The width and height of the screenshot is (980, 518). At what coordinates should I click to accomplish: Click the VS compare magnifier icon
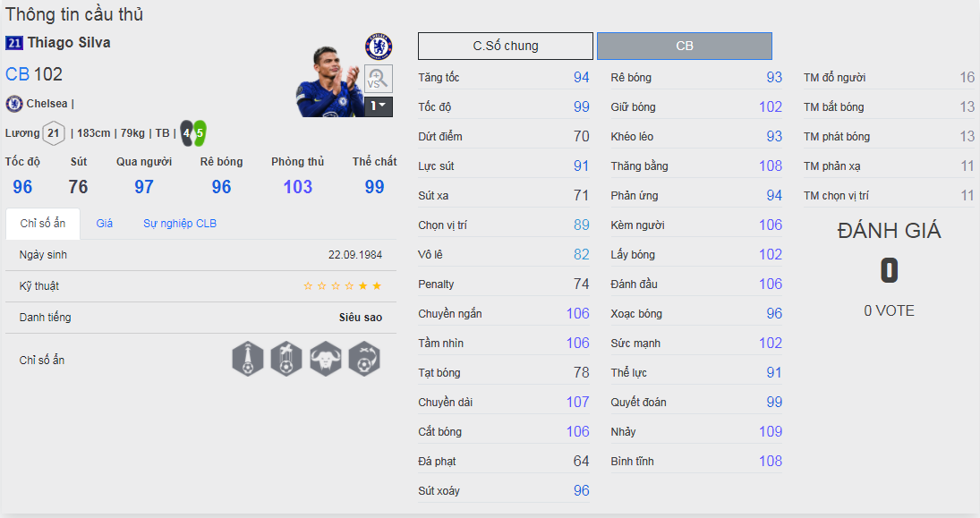tap(379, 79)
